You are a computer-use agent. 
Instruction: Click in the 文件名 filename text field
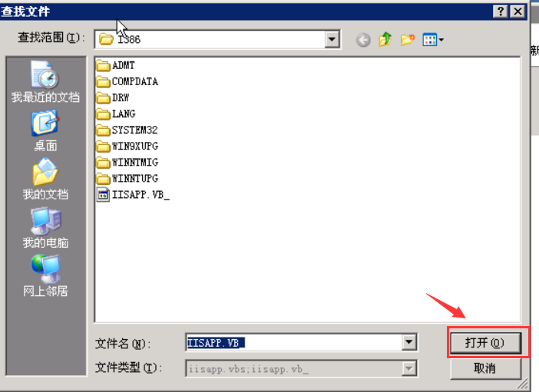[294, 343]
